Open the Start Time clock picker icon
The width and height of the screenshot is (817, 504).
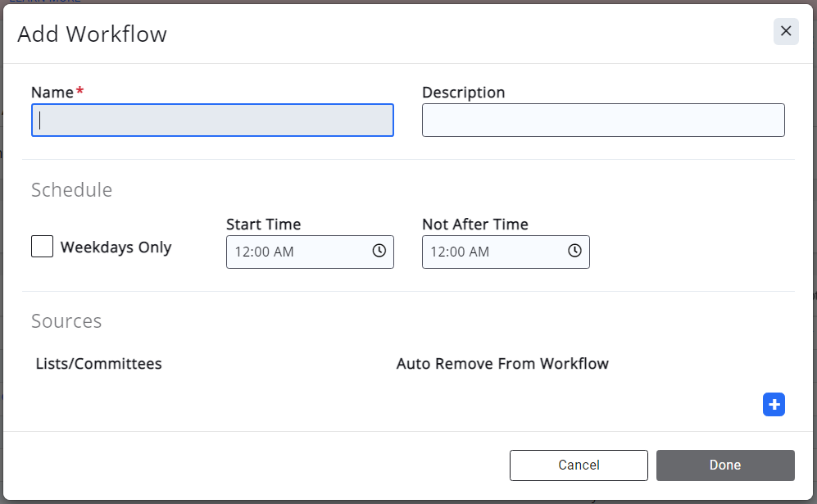[379, 252]
